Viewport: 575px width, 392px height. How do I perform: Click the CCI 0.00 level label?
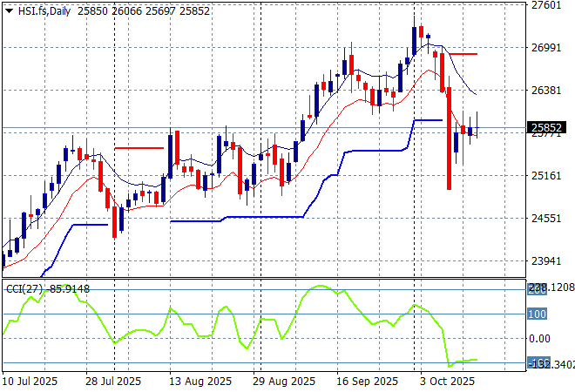click(539, 339)
